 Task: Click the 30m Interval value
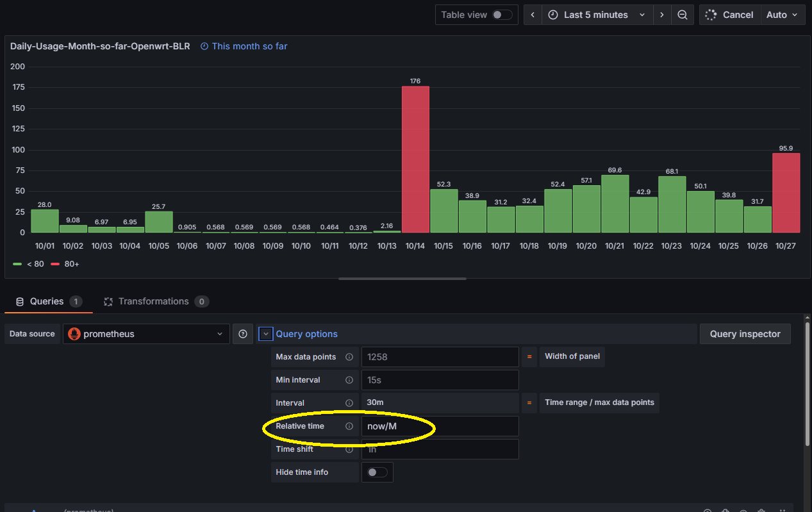440,403
